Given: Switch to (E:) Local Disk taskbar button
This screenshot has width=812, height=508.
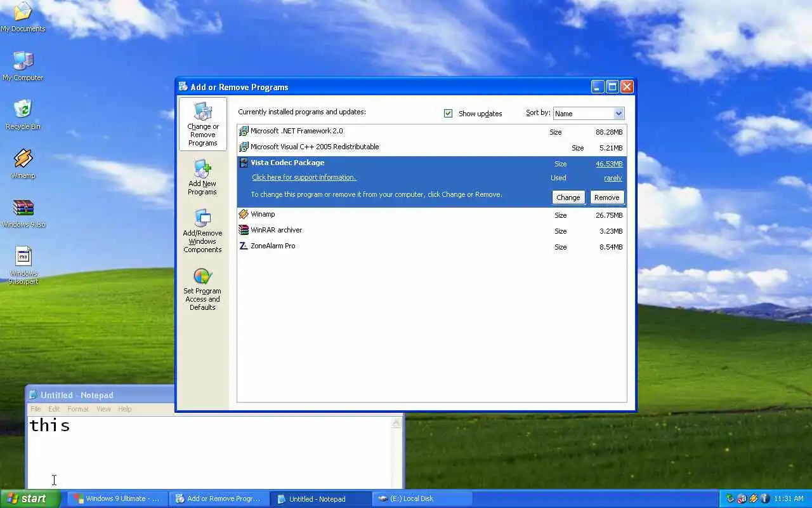Looking at the screenshot, I should click(422, 498).
